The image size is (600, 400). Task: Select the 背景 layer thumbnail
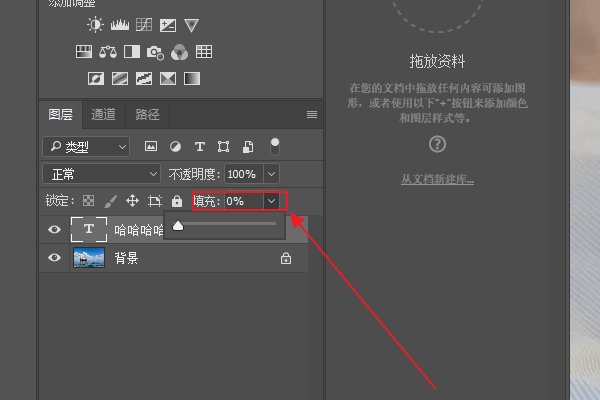[89, 258]
